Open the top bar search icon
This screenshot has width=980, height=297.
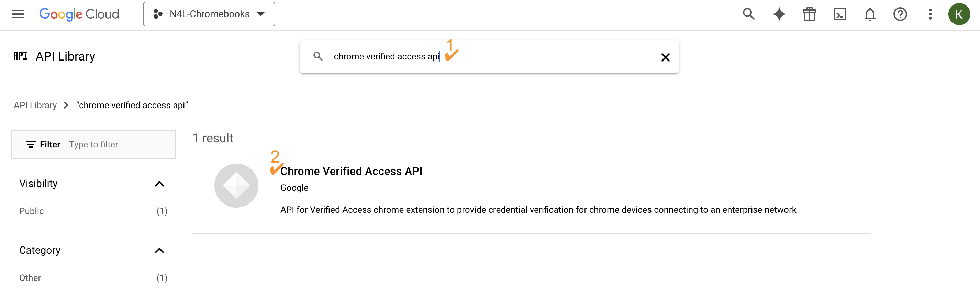(748, 14)
